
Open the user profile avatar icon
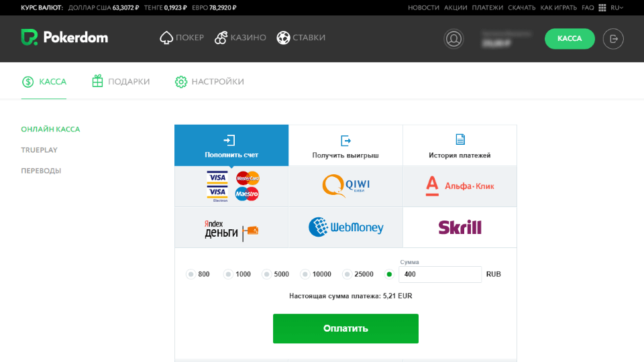454,39
